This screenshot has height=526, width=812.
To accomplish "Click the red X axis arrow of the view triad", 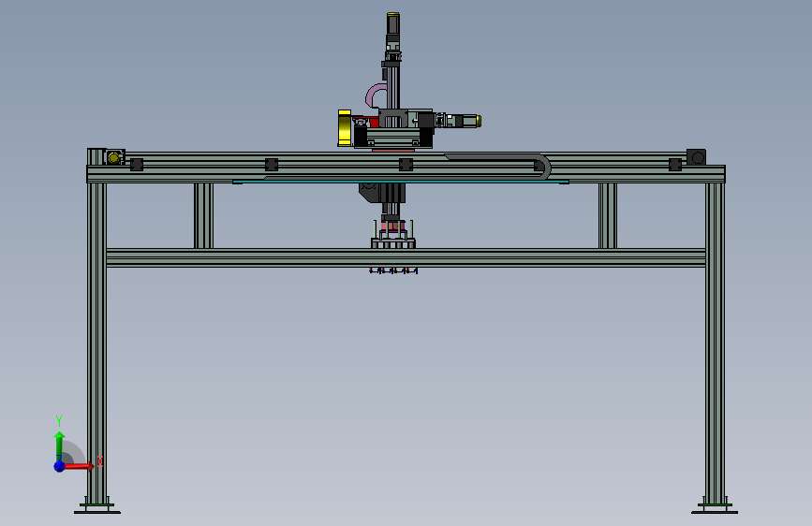I will click(x=79, y=466).
